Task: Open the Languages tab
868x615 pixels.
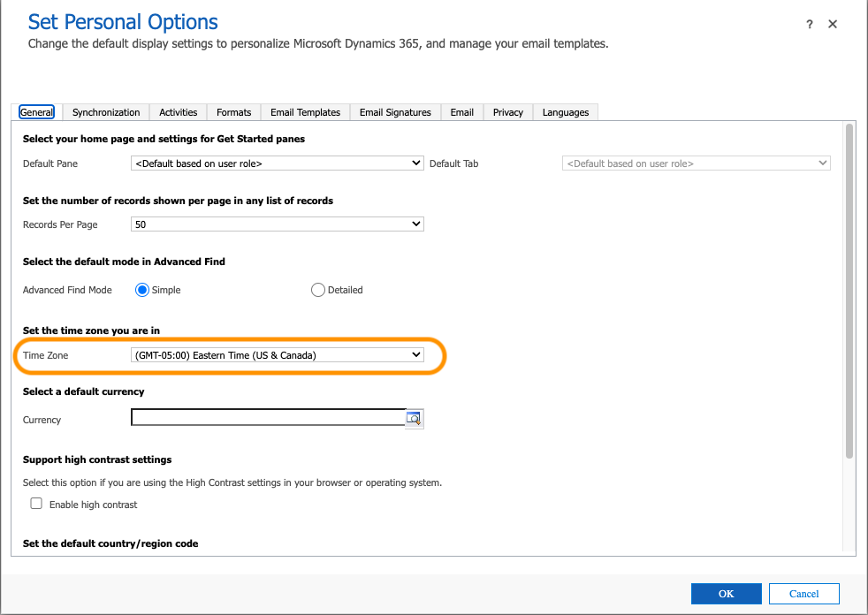Action: click(x=566, y=112)
